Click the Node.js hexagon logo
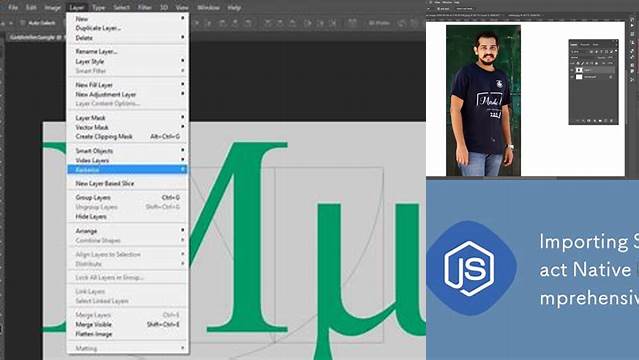The height and width of the screenshot is (360, 639). [471, 268]
